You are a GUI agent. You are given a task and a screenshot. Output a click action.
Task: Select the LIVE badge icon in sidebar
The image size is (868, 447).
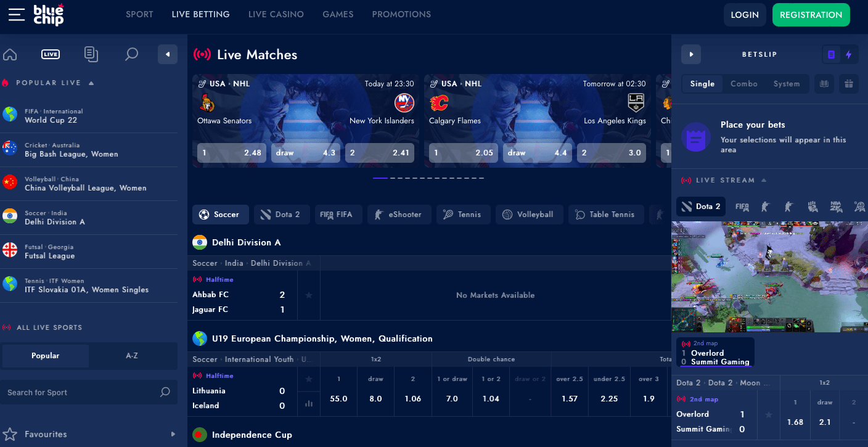[x=51, y=54]
